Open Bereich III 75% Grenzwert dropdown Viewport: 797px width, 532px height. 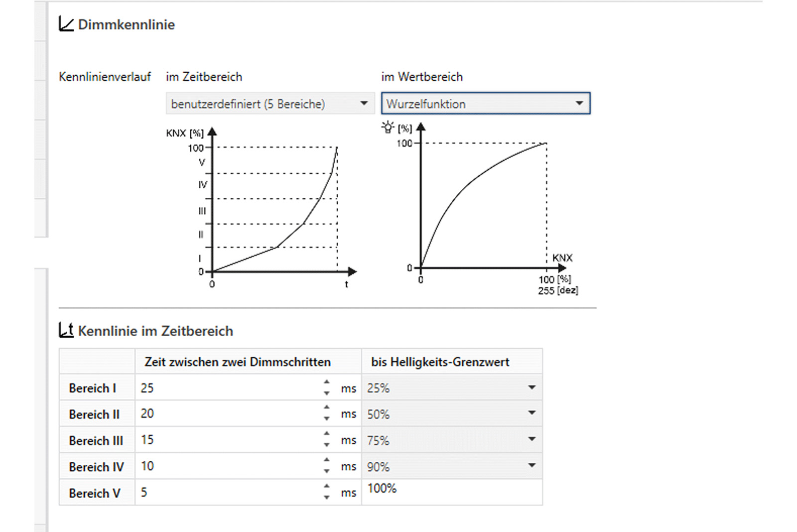click(451, 440)
